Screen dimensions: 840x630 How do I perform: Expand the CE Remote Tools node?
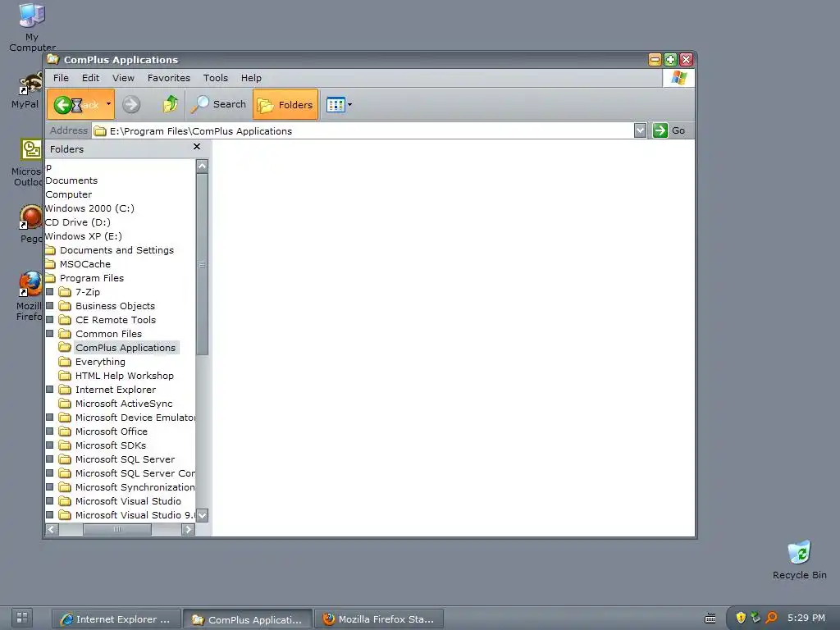(x=50, y=320)
